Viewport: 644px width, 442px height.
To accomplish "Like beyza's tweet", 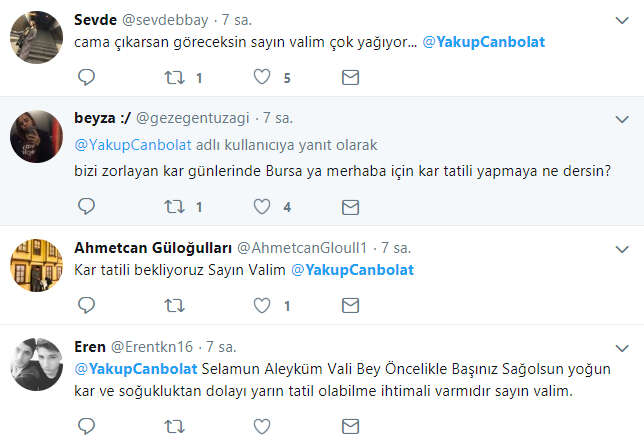I will click(262, 207).
